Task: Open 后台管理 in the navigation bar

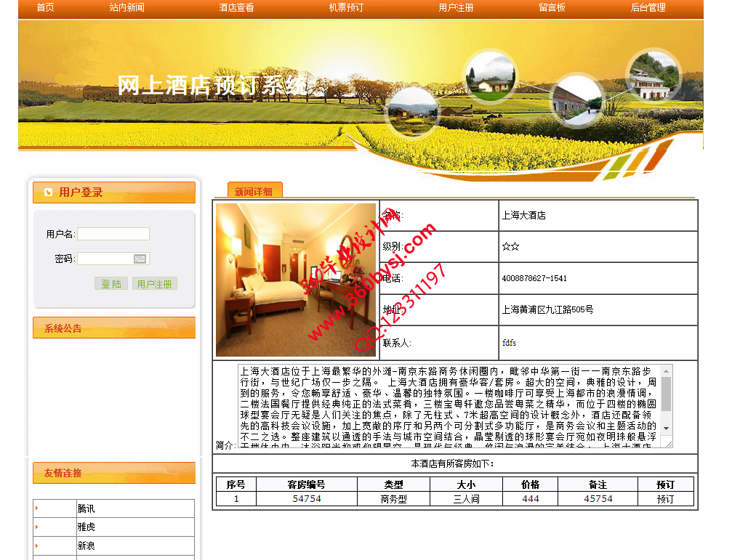Action: point(648,7)
